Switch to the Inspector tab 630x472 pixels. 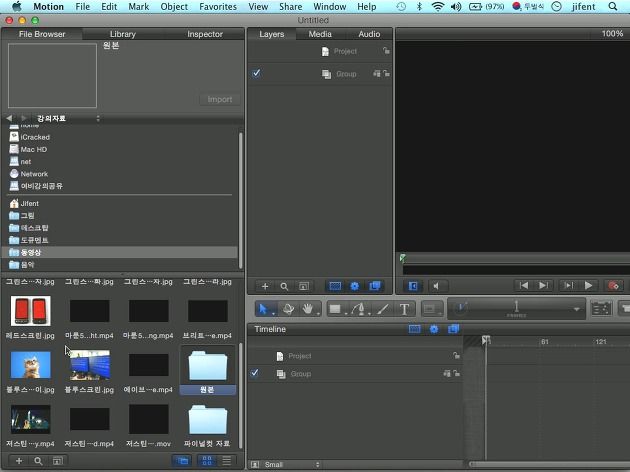[205, 34]
